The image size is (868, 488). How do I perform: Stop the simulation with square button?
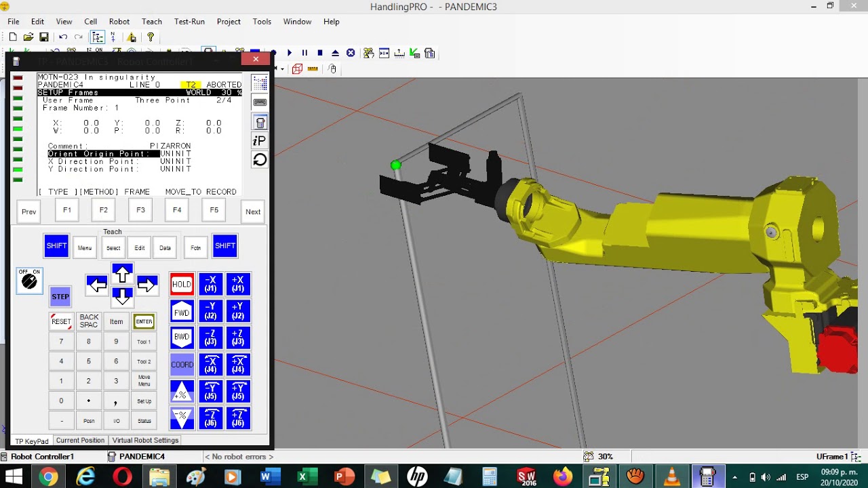point(320,53)
